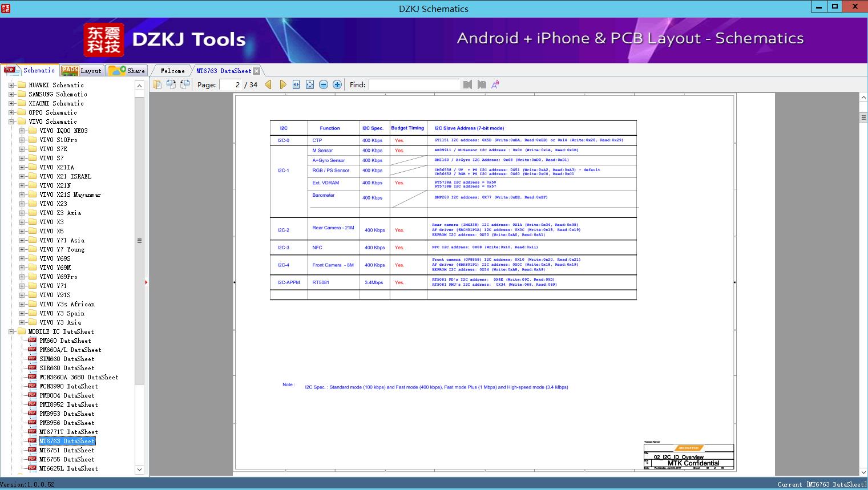Viewport: 868px width, 490px height.
Task: Click the sidebar scroll-down arrow
Action: pyautogui.click(x=139, y=469)
